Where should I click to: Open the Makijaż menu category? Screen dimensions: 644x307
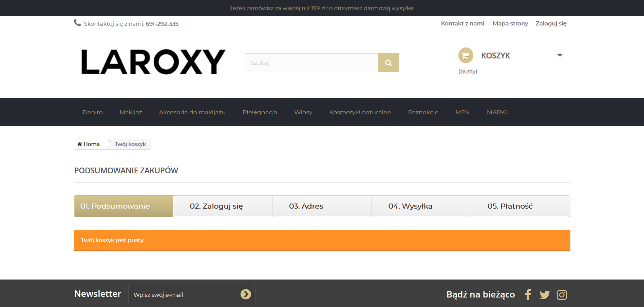click(x=131, y=112)
